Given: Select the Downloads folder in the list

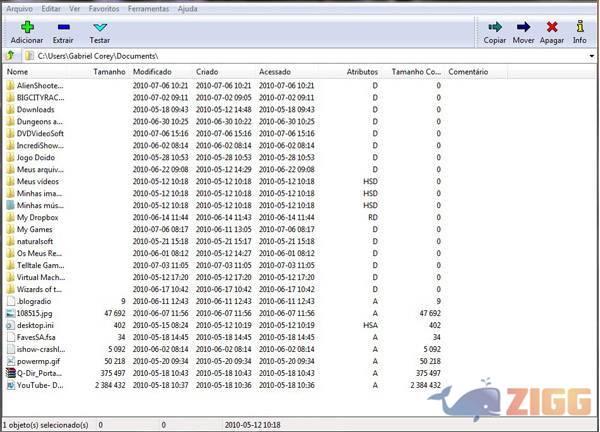Looking at the screenshot, I should (36, 109).
